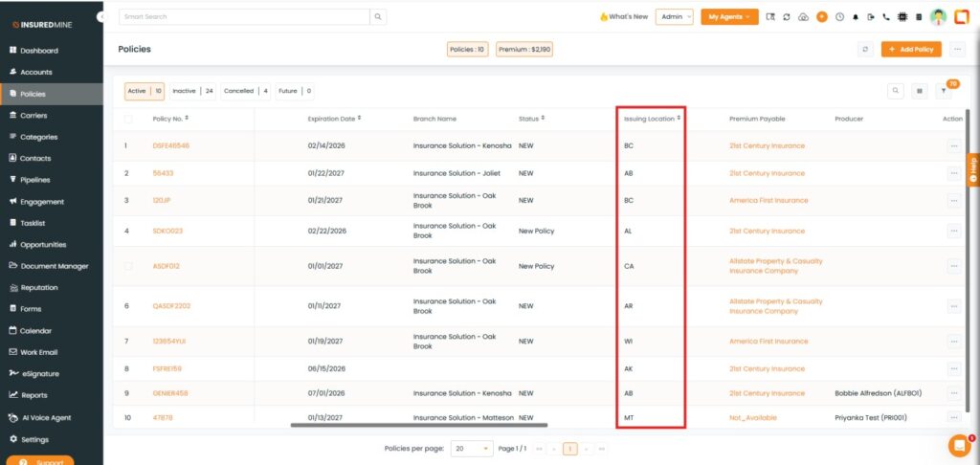Check the checkbox for policy ASDF012

[x=128, y=266]
